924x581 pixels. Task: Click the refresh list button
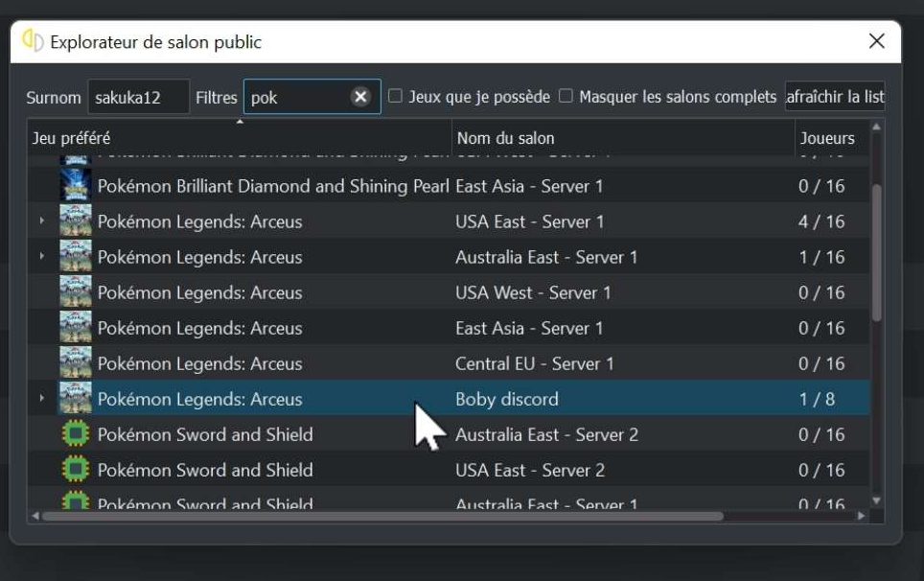(x=834, y=97)
